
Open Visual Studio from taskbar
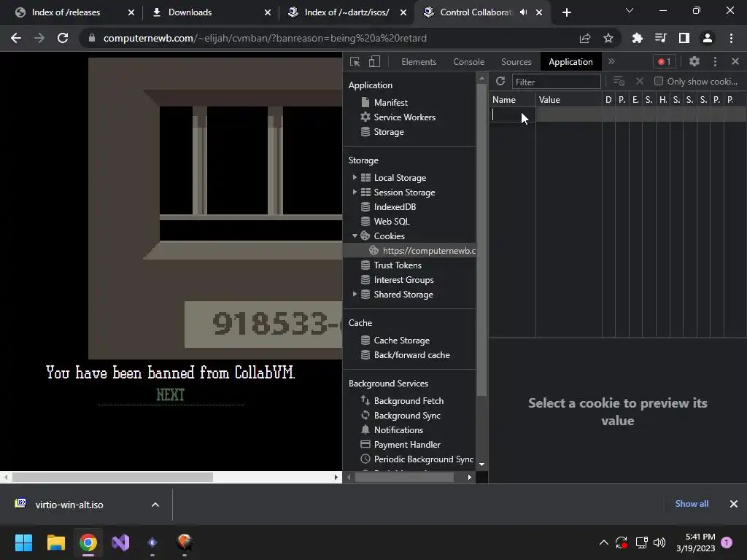(x=120, y=542)
